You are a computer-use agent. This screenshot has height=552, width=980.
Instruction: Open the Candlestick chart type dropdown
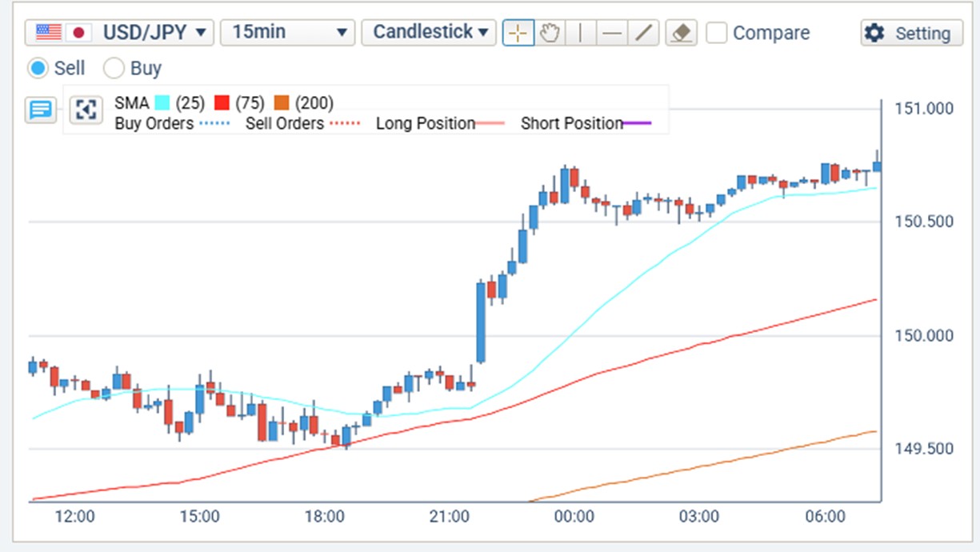coord(429,33)
